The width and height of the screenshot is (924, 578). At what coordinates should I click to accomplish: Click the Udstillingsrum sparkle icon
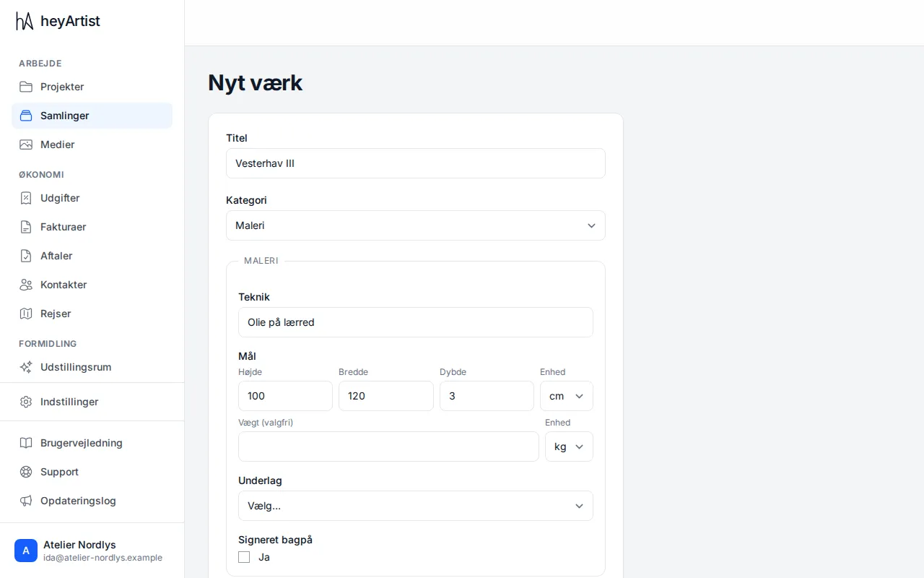click(26, 367)
